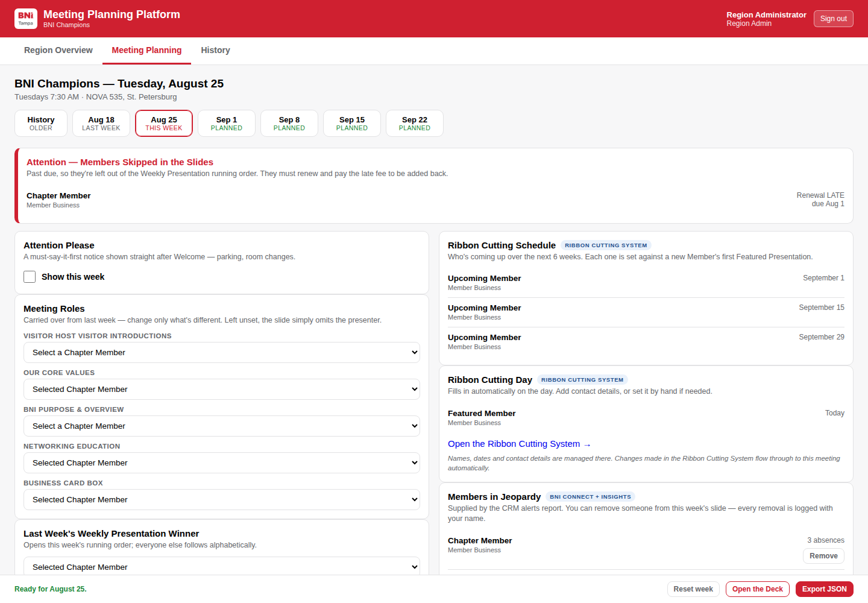Click the BNI Tampa logo icon
Viewport: 868px width, 603px height.
(x=26, y=19)
